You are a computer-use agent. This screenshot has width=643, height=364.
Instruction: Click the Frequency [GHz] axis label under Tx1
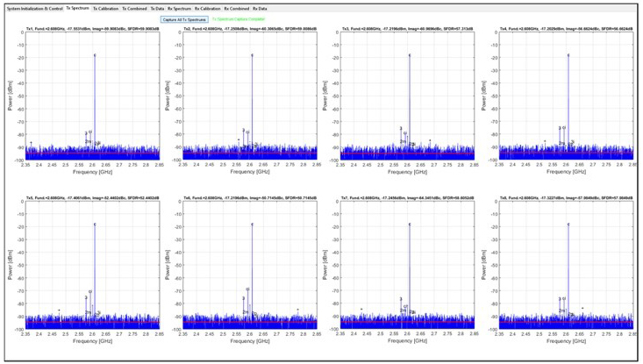click(92, 172)
